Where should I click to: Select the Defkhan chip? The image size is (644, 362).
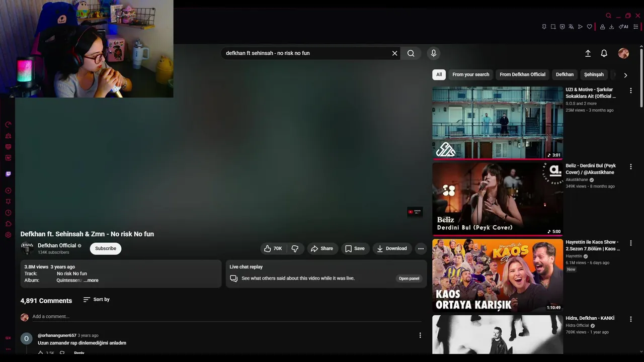coord(565,74)
